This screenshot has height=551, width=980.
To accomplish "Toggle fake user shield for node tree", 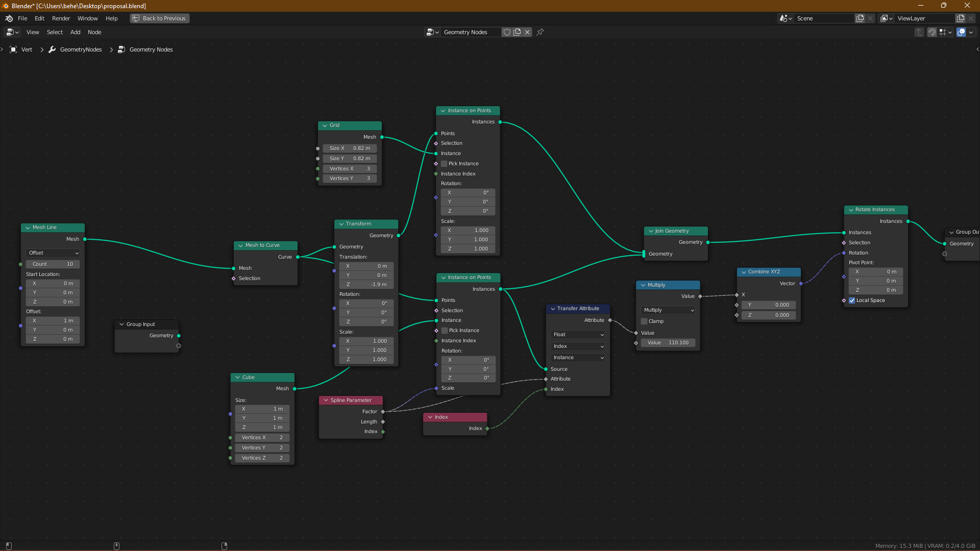I will (507, 32).
